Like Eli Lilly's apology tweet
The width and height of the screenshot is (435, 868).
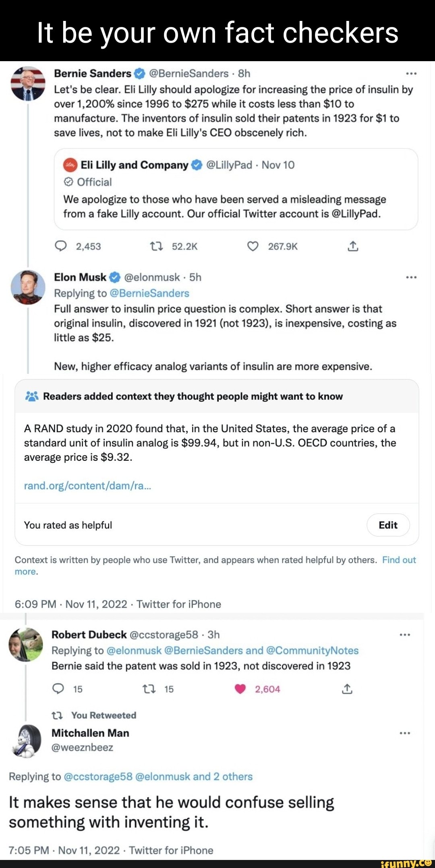tap(254, 247)
